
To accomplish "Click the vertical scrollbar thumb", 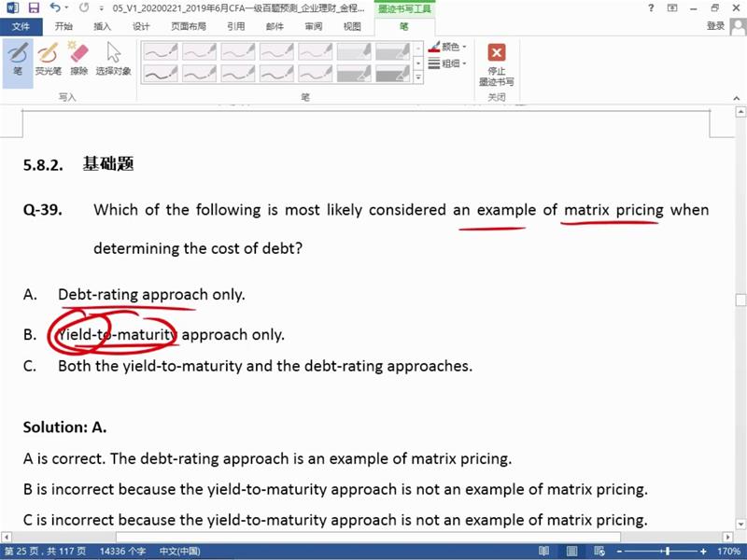I will [x=740, y=301].
